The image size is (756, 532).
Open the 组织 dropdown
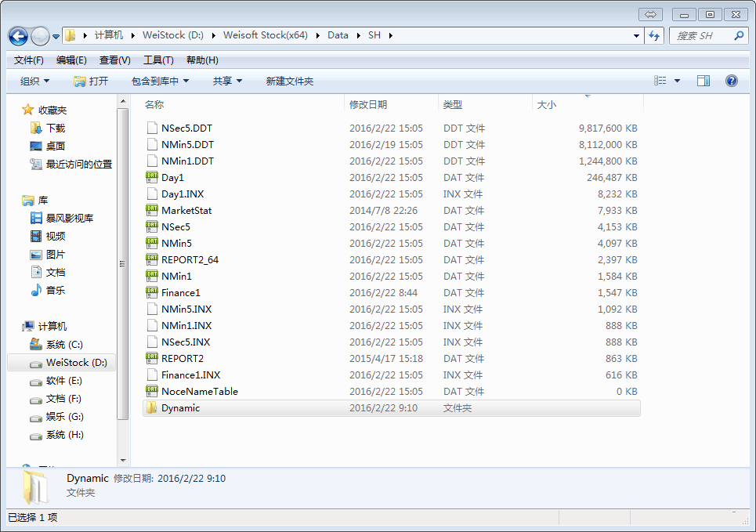tap(34, 81)
